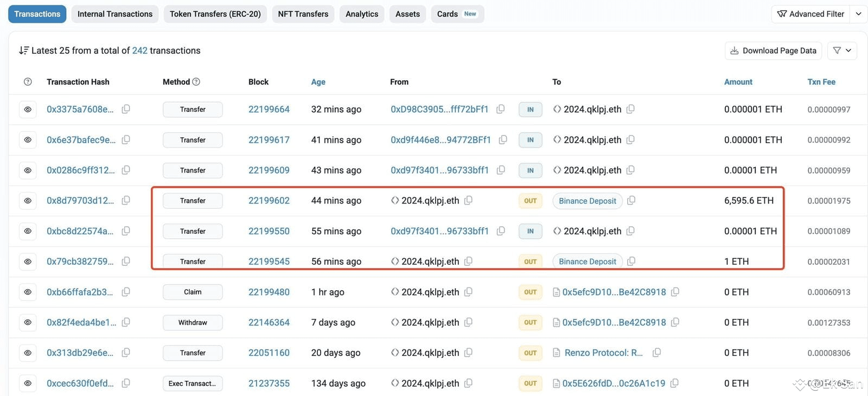Copy address 0x5E626fdD...0c26A1c19

(674, 383)
